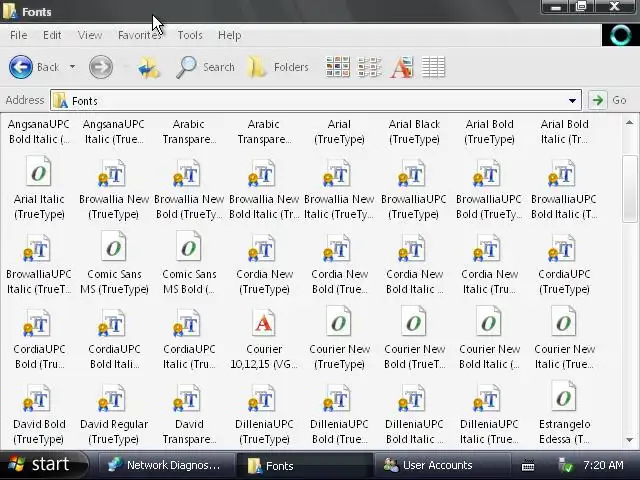Select the Arial Italic font icon
Image resolution: width=640 pixels, height=480 pixels.
pos(39,171)
